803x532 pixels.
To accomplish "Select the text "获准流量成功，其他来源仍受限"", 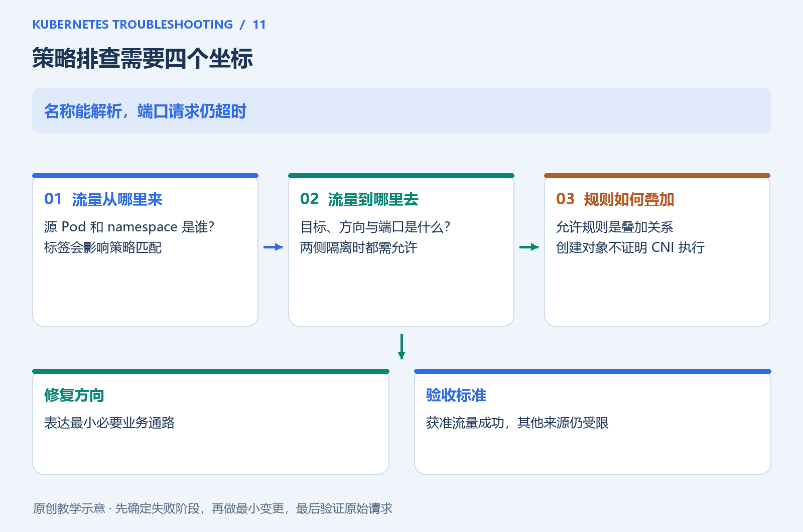I will 517,423.
